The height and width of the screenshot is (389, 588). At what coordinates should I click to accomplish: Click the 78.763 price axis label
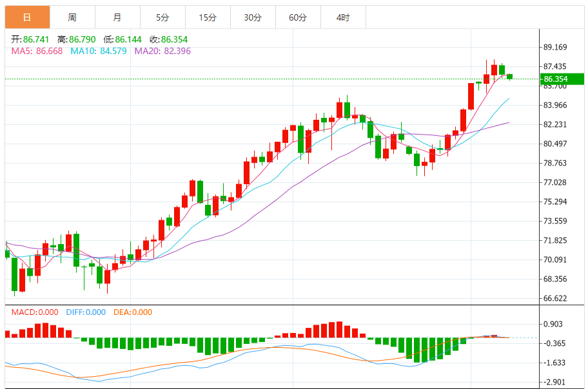pyautogui.click(x=555, y=163)
